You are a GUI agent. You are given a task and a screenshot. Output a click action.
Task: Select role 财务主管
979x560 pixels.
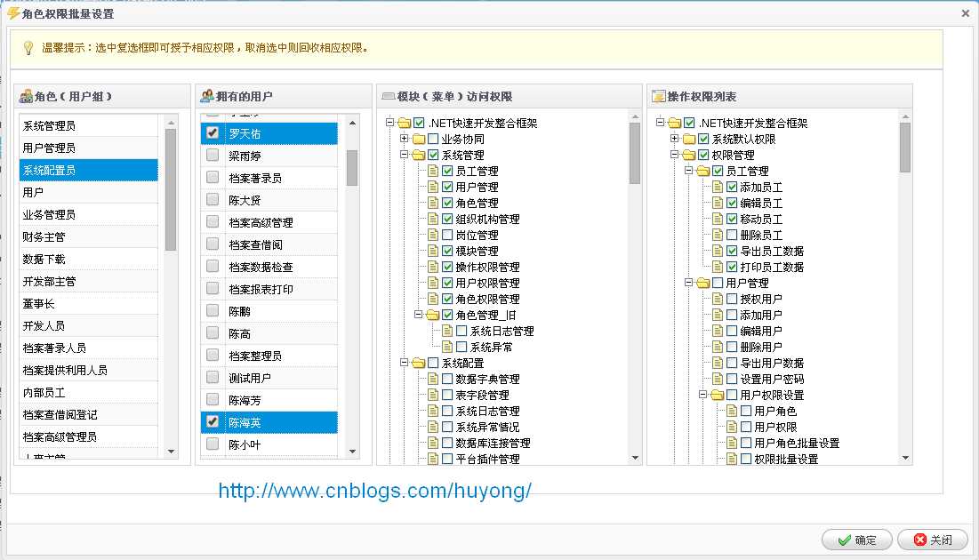(89, 236)
